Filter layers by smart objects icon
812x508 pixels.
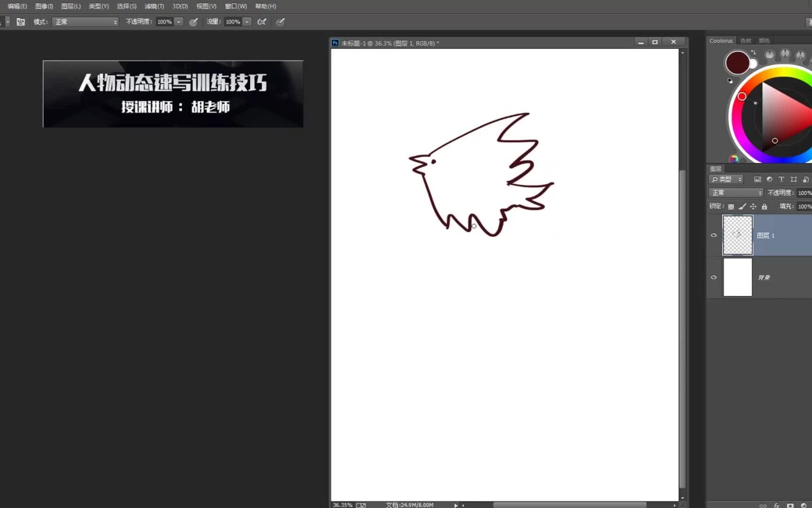805,179
